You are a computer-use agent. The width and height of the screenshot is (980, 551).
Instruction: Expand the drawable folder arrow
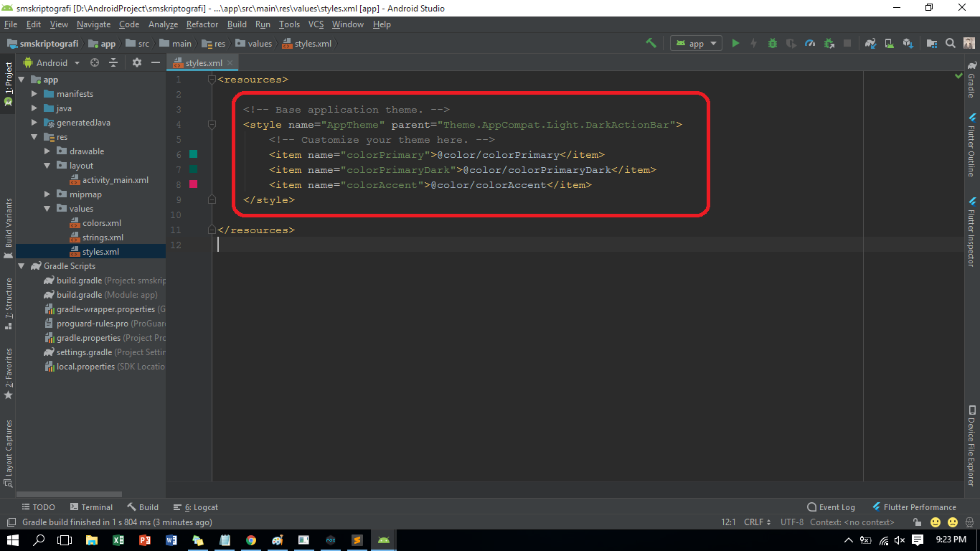[47, 151]
